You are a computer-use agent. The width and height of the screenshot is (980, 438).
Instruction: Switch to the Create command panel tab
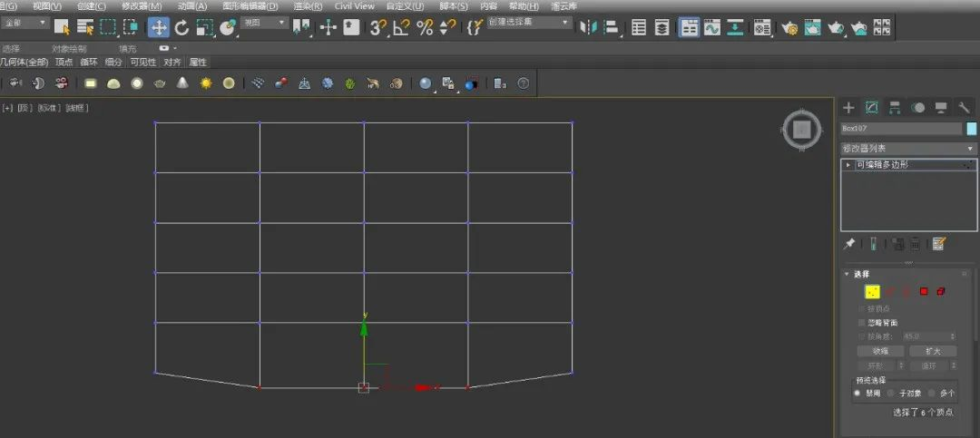848,108
